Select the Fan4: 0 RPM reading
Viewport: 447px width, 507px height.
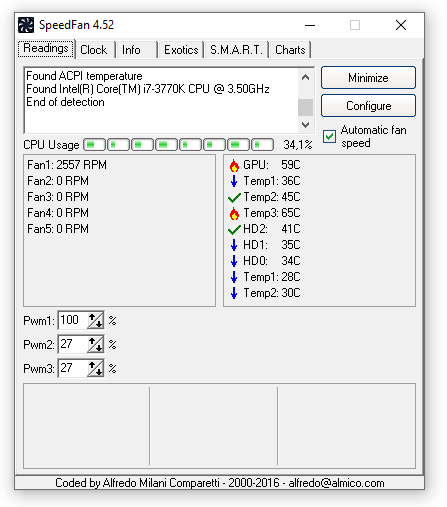pos(58,213)
